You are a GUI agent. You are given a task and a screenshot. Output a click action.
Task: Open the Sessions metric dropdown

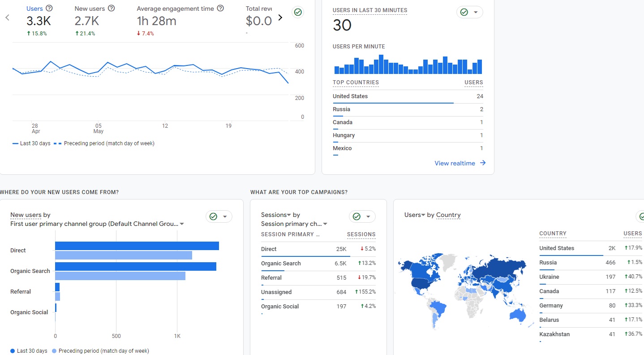(276, 215)
